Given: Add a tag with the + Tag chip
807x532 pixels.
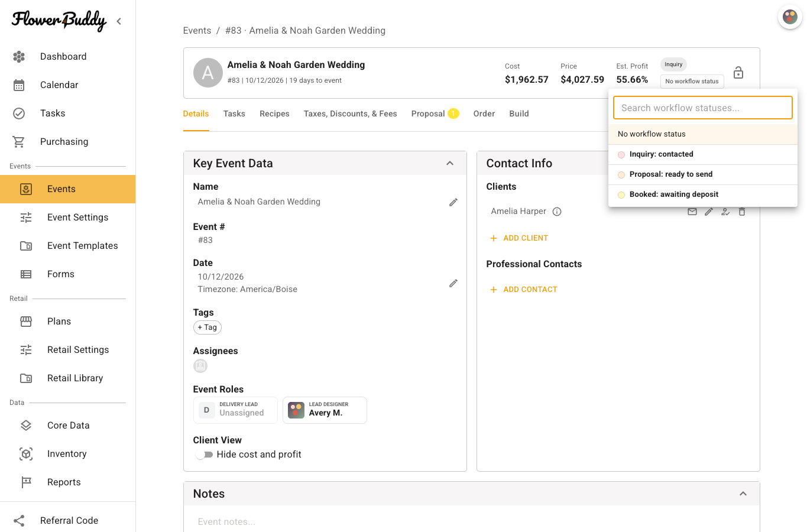Looking at the screenshot, I should [208, 327].
